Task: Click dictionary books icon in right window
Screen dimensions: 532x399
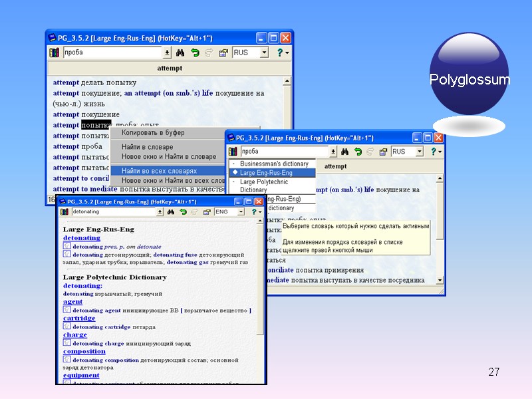Action: click(233, 152)
